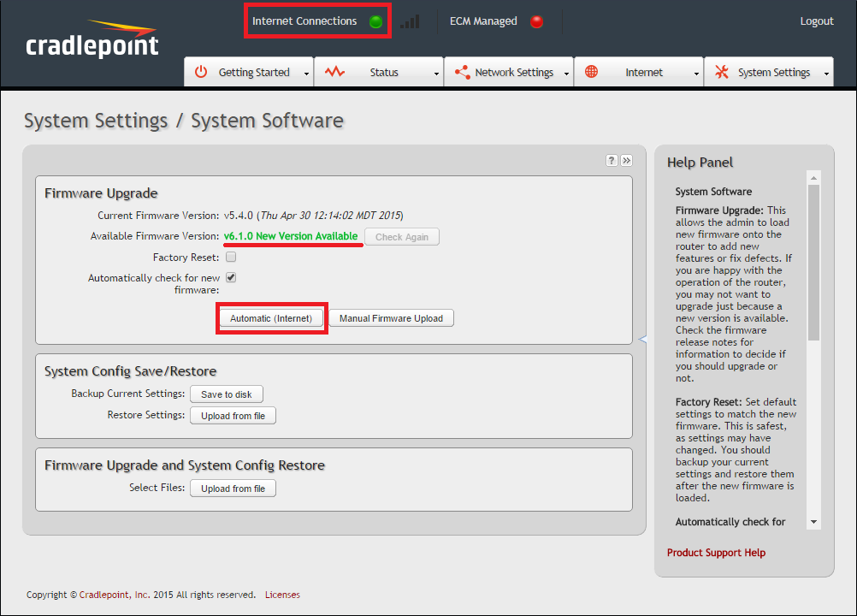Expand the Internet dropdown arrow
The height and width of the screenshot is (616, 857).
[x=696, y=74]
